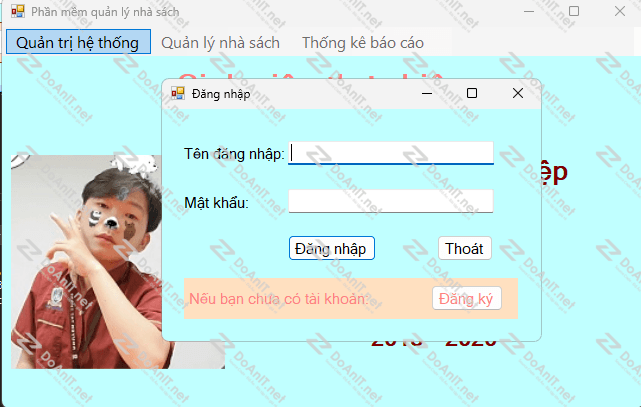Click the "Tên đăng nhập:" label
Screen dimensions: 641x407
pyautogui.click(x=234, y=153)
